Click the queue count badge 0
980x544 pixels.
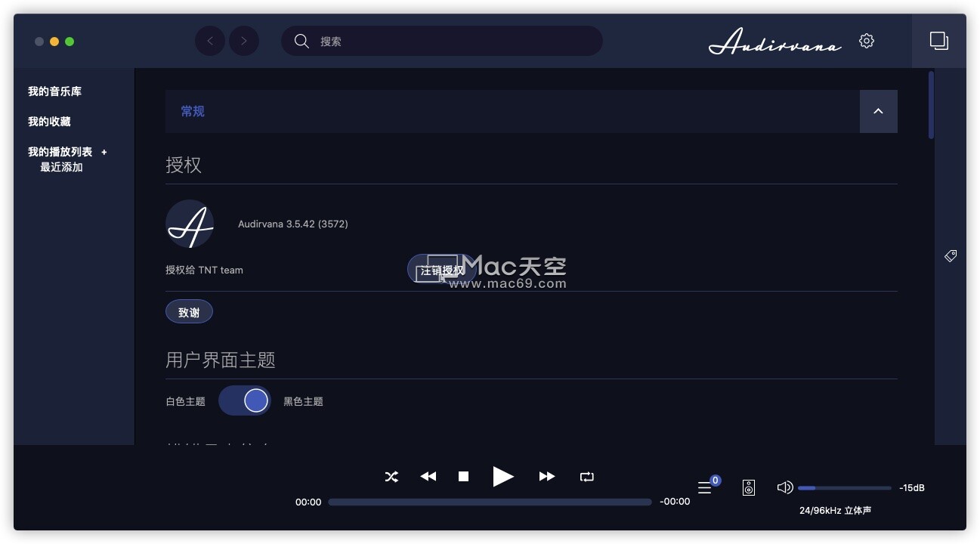(716, 480)
